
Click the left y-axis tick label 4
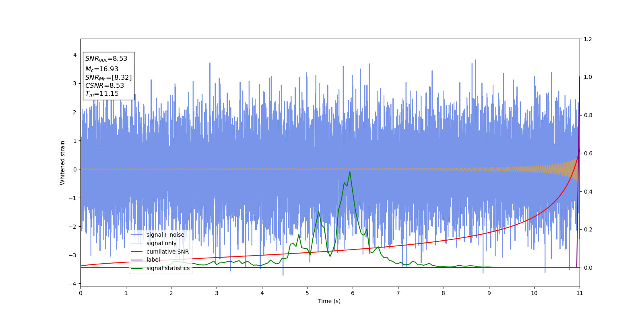tap(75, 55)
